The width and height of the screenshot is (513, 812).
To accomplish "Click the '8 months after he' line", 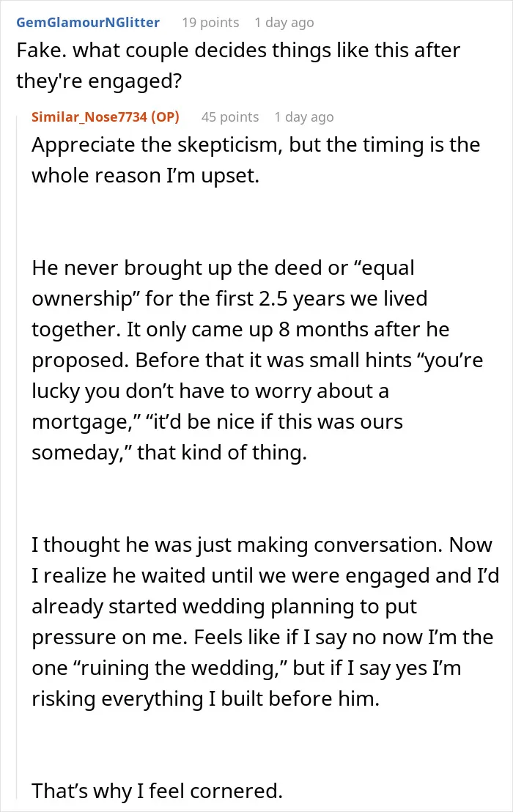I will [240, 329].
